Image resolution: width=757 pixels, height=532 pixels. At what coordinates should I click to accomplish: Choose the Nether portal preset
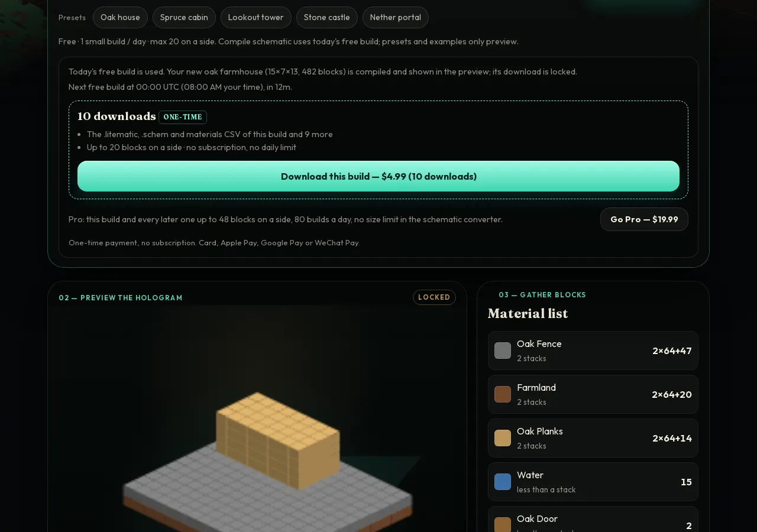(395, 17)
